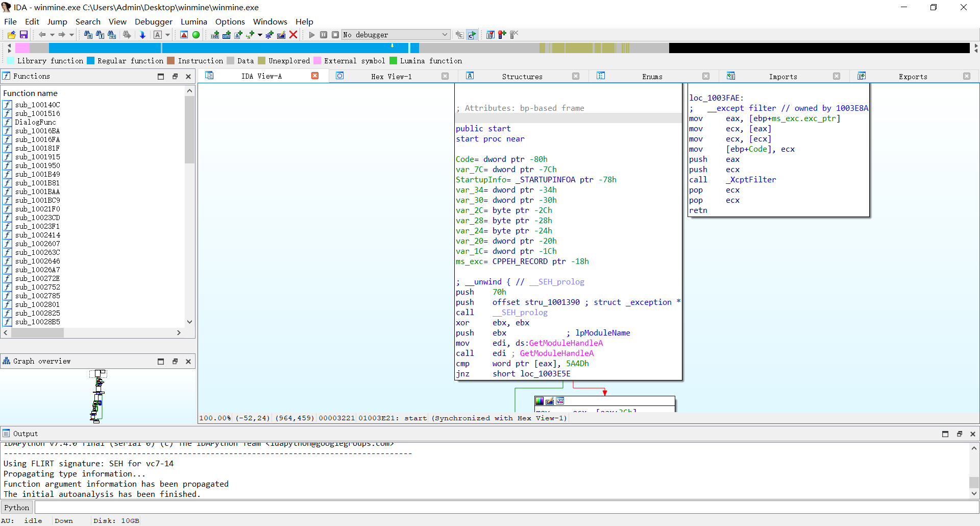Save the database with the floppy icon
This screenshot has height=526, width=980.
(23, 35)
